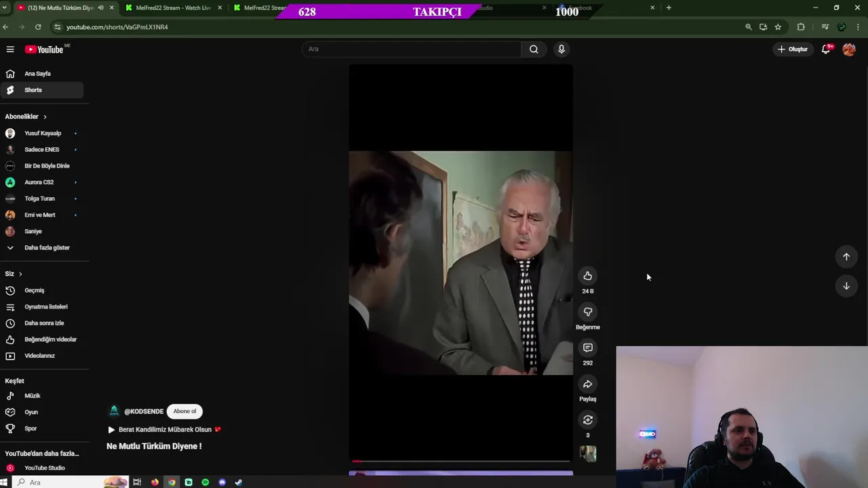Open Task View on the taskbar
Viewport: 868px width, 488px height.
137,482
